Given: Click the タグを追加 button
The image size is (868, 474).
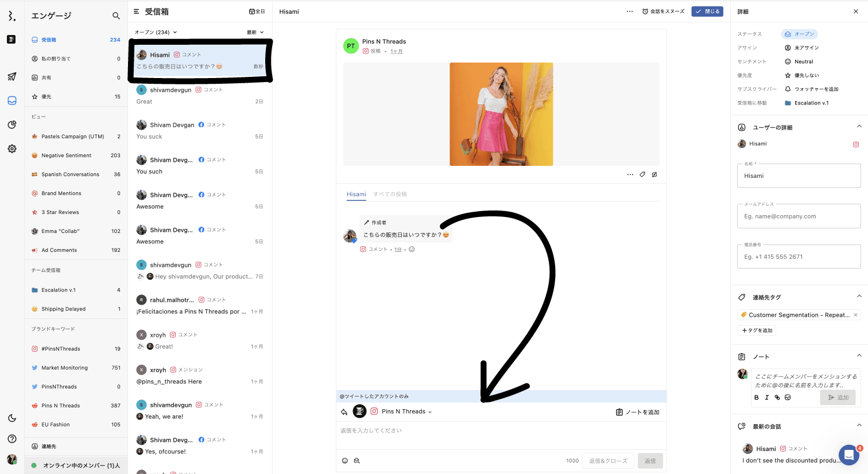Looking at the screenshot, I should (757, 331).
